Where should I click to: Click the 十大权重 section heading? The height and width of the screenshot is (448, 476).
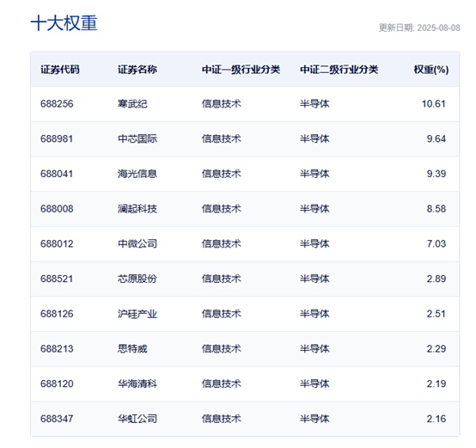click(x=64, y=23)
